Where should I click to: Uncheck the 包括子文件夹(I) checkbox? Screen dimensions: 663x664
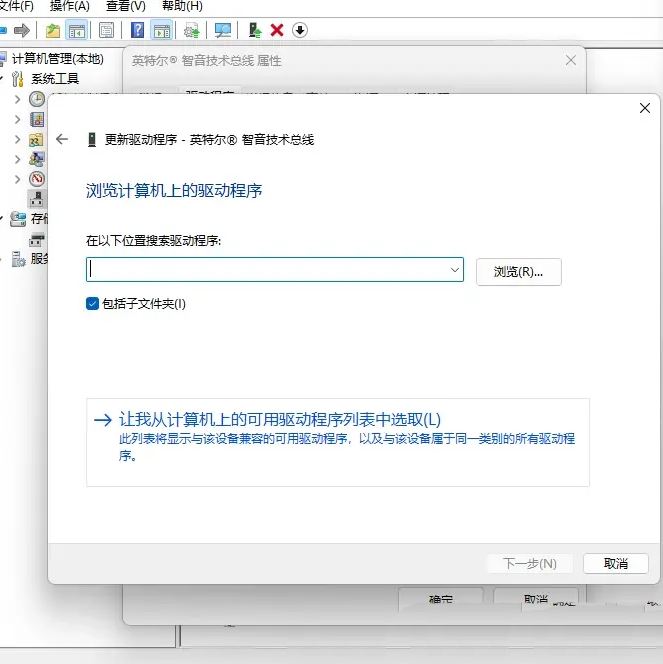pos(92,303)
